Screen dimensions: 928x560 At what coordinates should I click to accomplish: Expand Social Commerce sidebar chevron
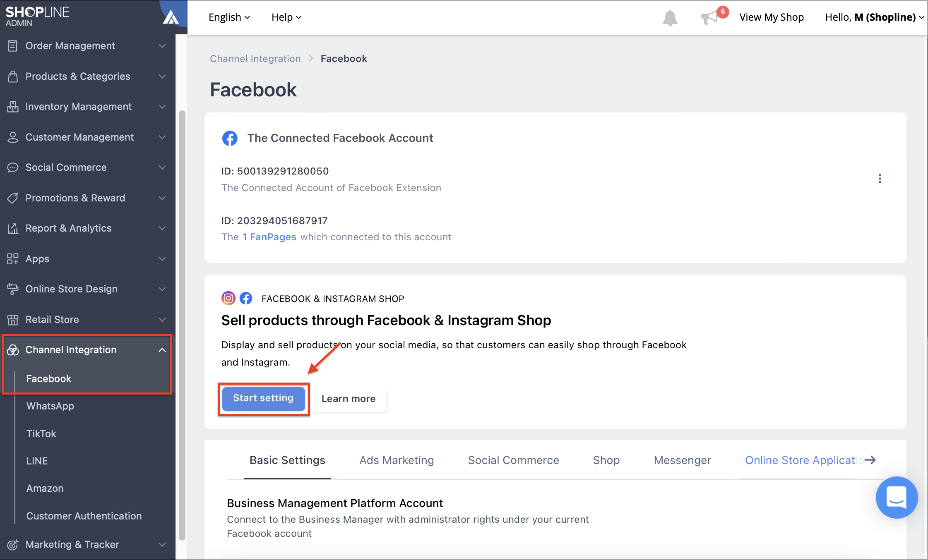coord(162,168)
